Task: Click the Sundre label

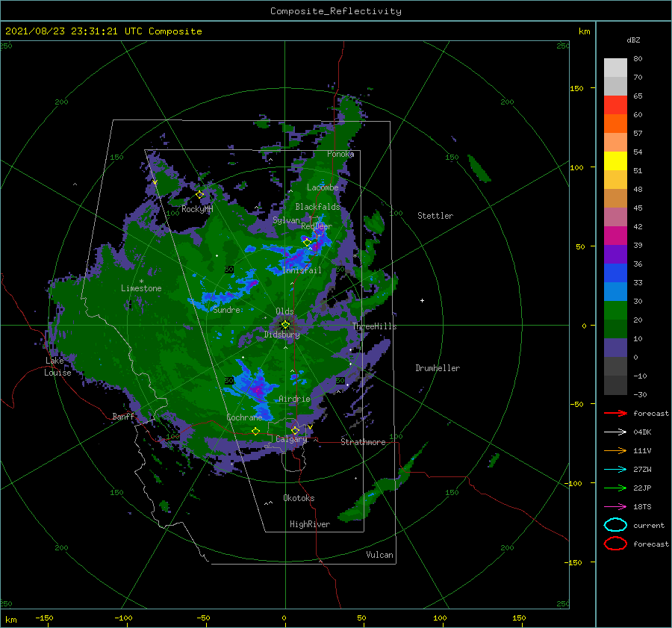Action: 227,310
